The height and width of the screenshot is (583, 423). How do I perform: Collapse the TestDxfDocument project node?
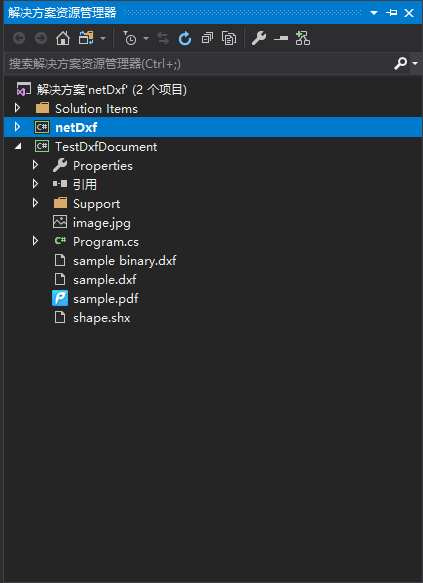point(18,146)
